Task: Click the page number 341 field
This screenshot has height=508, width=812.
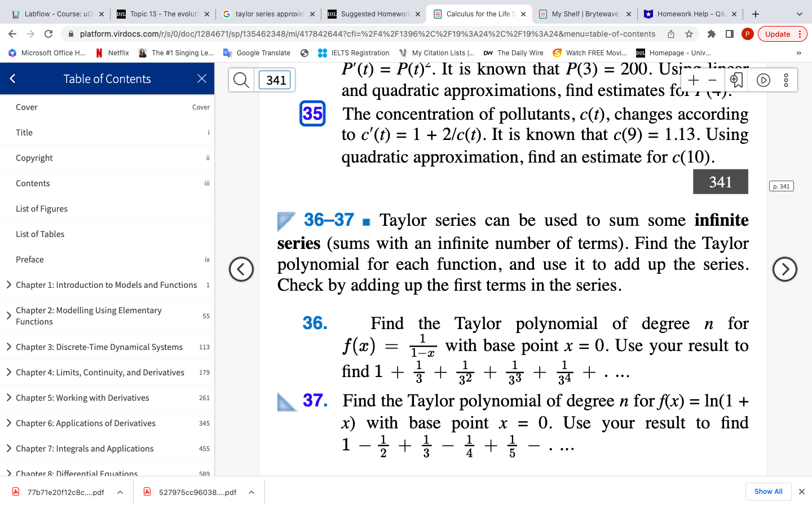Action: point(276,80)
